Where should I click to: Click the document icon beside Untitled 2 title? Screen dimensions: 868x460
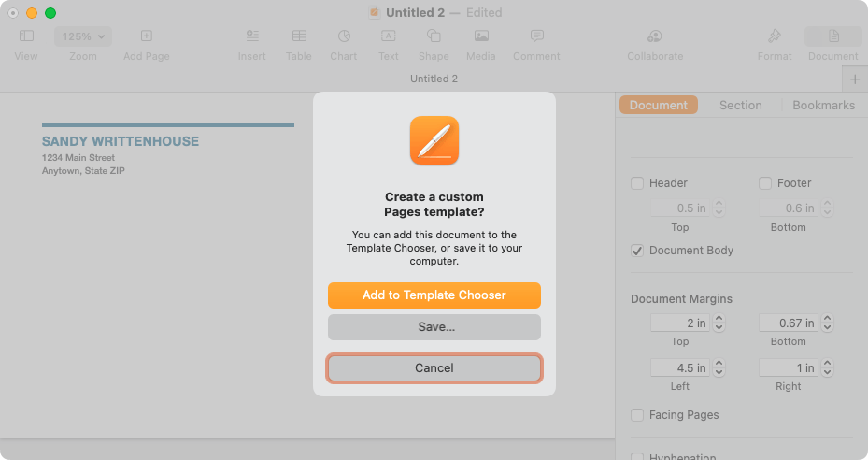[x=375, y=12]
